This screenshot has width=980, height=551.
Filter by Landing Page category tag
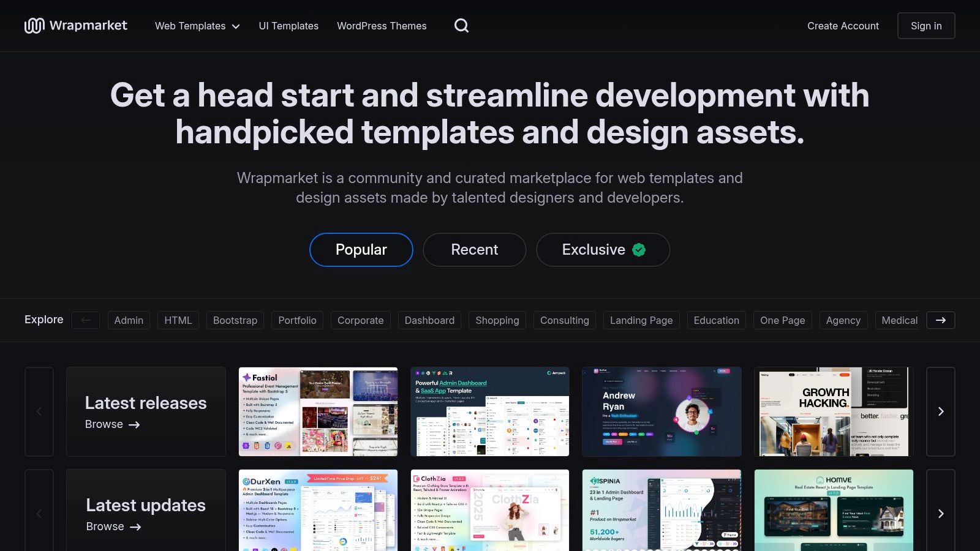[641, 320]
